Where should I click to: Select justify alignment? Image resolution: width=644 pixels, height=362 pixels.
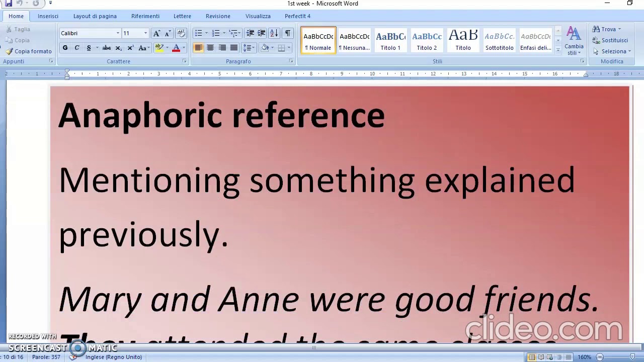coord(233,48)
